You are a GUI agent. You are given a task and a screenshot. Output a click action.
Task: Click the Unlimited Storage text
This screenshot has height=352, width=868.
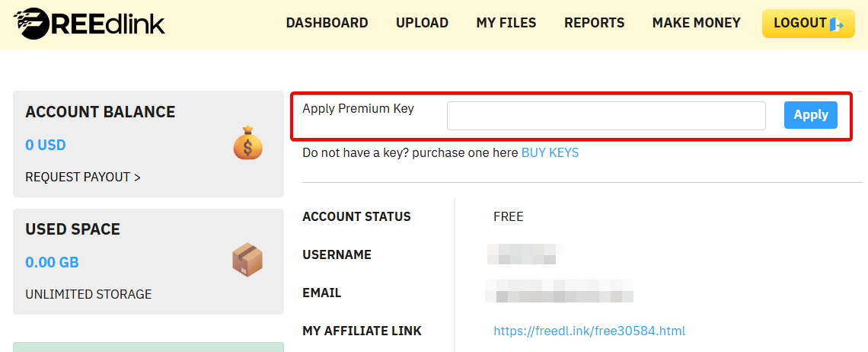click(x=88, y=294)
